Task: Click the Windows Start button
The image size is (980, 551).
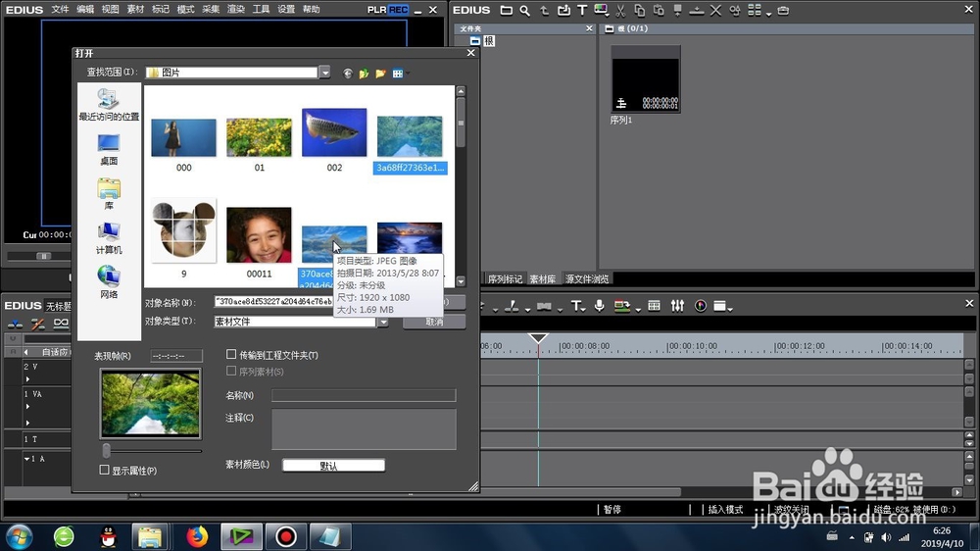Action: pyautogui.click(x=19, y=537)
